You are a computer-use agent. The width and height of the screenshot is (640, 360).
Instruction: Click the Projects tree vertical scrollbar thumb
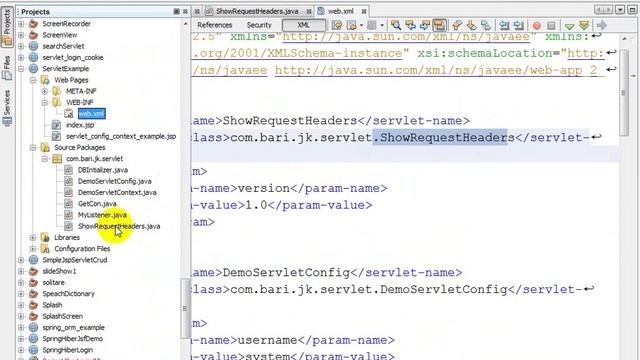[x=185, y=308]
